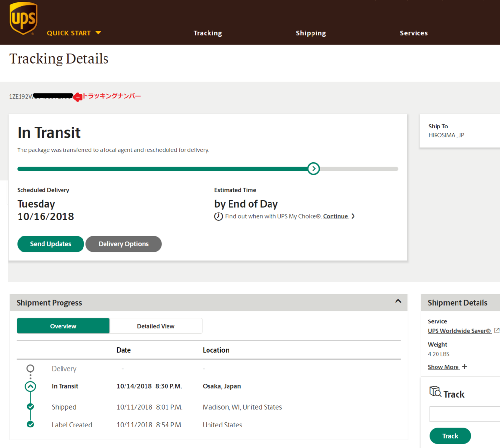
Task: Click the 10/14/2018 8:30 P.M. date
Action: pyautogui.click(x=149, y=386)
